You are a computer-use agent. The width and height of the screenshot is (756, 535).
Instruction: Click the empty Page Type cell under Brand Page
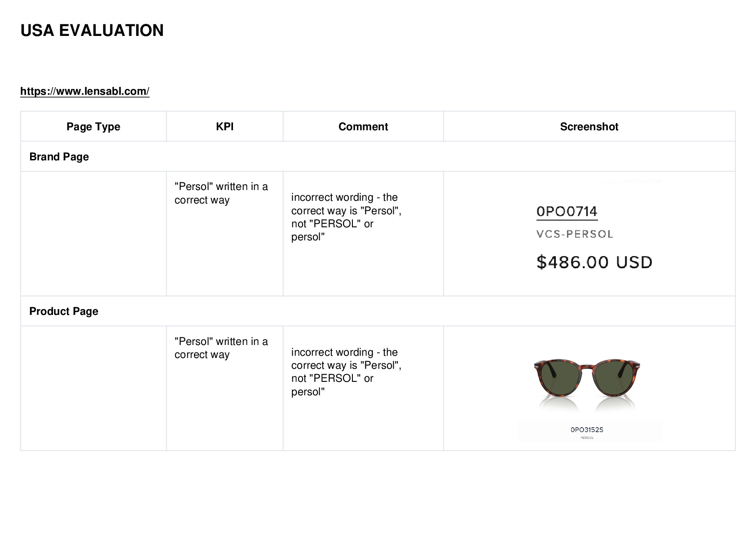[x=93, y=234]
